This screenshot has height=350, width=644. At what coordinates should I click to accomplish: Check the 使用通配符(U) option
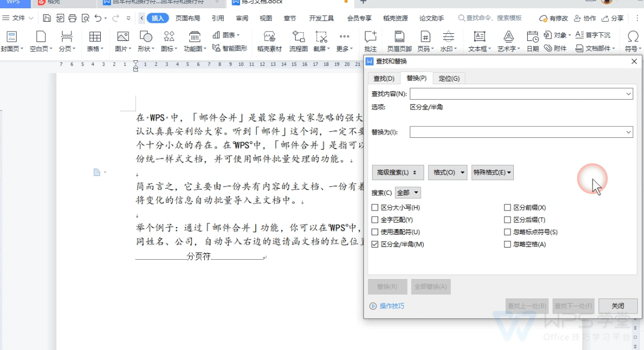point(374,231)
